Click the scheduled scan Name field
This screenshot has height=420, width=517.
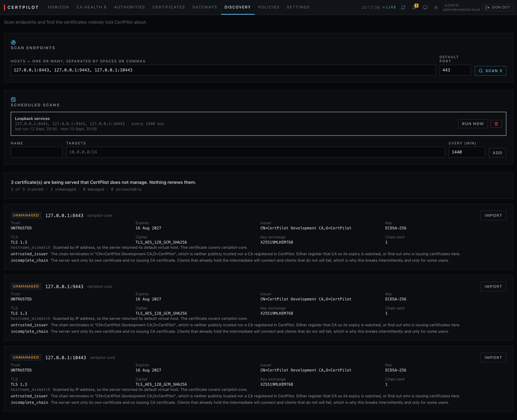(x=37, y=152)
